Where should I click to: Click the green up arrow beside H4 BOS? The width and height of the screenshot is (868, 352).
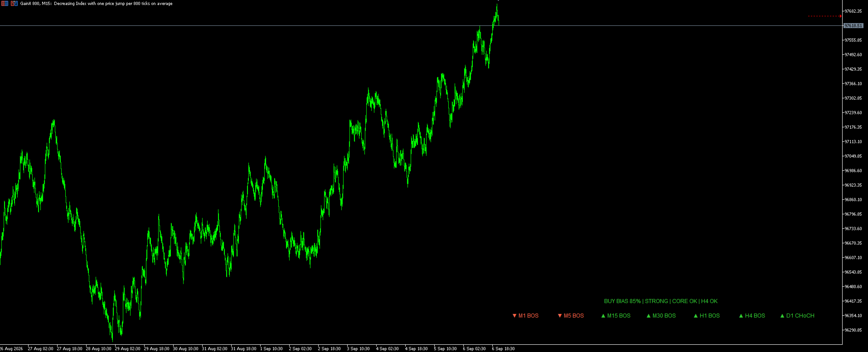coord(741,316)
